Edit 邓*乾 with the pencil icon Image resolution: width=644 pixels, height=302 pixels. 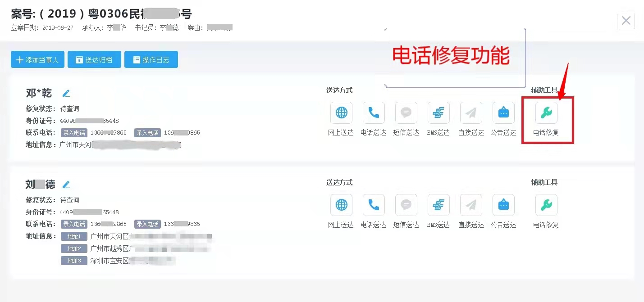click(66, 93)
